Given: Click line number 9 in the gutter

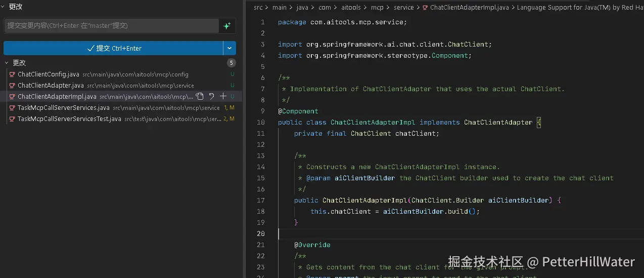Looking at the screenshot, I should [x=262, y=111].
